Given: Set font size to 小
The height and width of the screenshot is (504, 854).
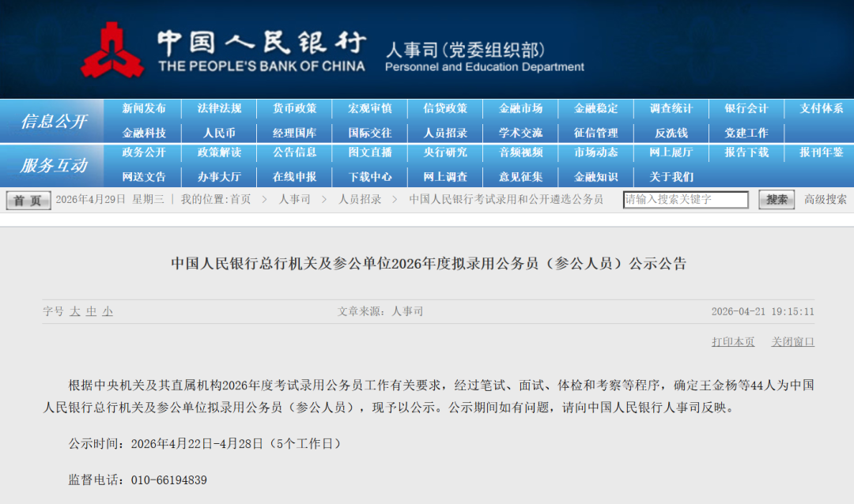Looking at the screenshot, I should pyautogui.click(x=108, y=311).
